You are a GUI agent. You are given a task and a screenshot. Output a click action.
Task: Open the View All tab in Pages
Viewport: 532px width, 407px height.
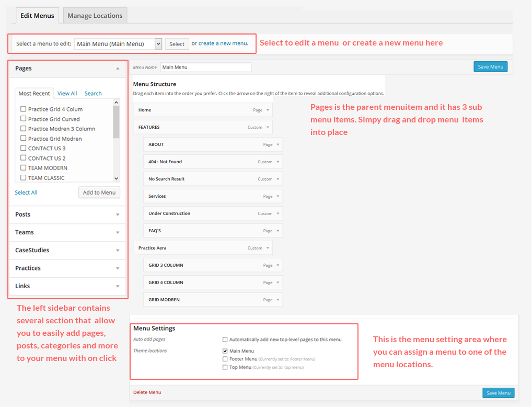(67, 94)
